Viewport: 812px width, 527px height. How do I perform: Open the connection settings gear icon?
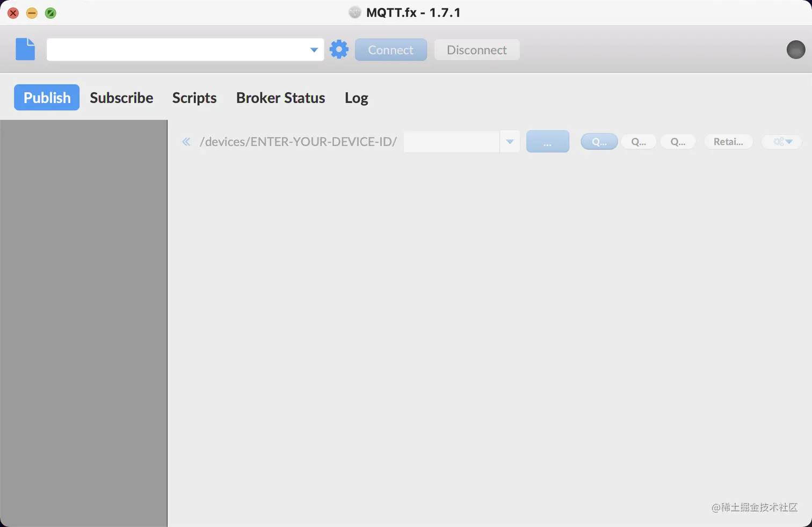pos(339,49)
